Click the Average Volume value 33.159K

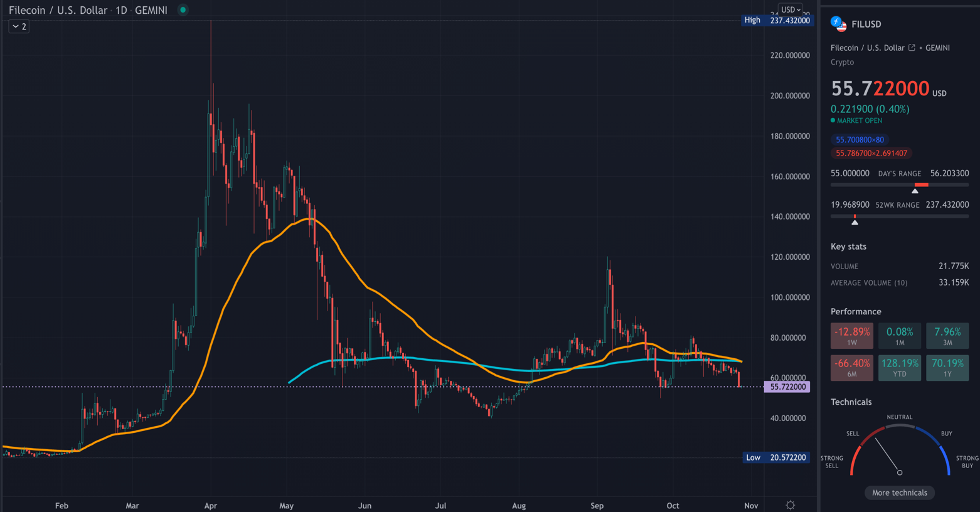954,282
